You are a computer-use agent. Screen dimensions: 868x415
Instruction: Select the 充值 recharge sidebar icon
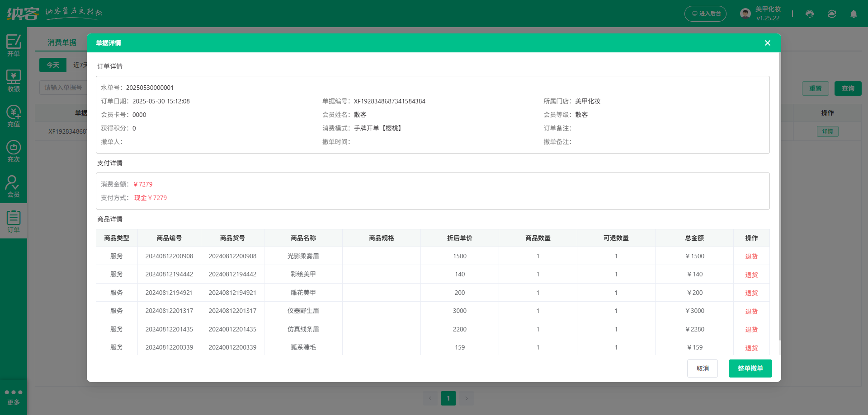14,116
